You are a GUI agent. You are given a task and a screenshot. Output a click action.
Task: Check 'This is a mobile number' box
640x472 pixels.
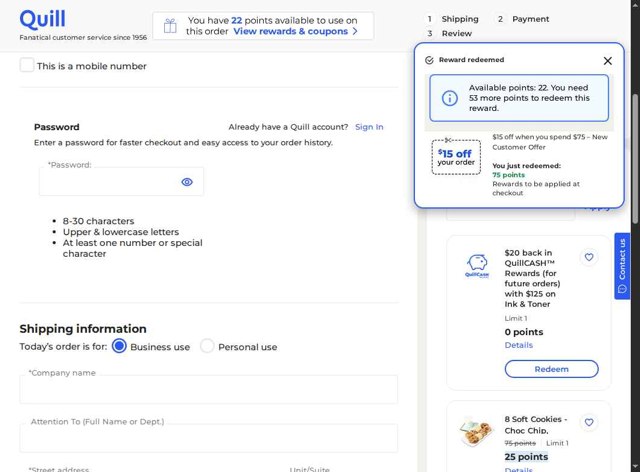pyautogui.click(x=27, y=65)
